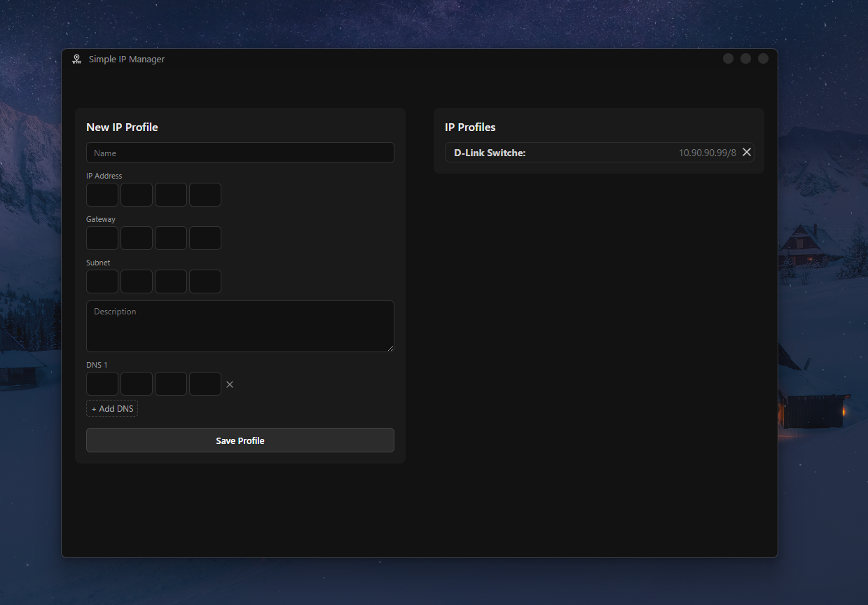Screen dimensions: 868x605
Task: Click the Simple IP Manager app icon
Action: click(x=77, y=60)
